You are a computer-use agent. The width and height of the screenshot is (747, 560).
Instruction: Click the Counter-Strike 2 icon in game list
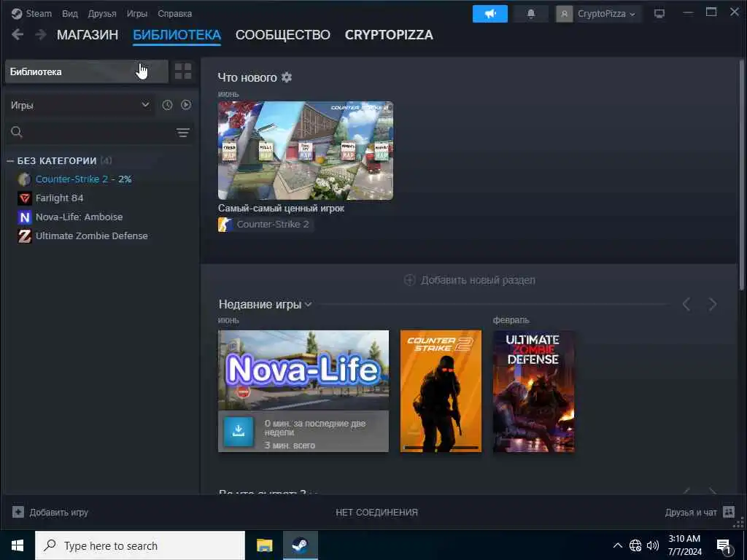(24, 179)
